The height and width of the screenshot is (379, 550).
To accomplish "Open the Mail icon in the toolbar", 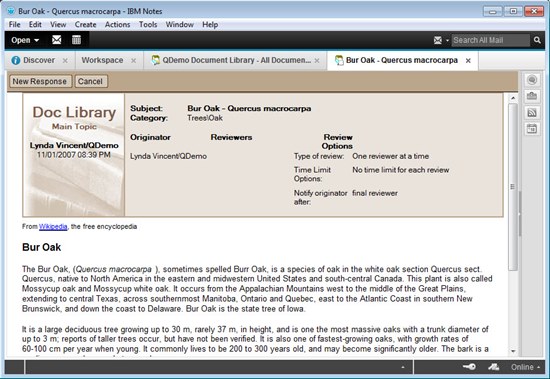I will tap(56, 40).
